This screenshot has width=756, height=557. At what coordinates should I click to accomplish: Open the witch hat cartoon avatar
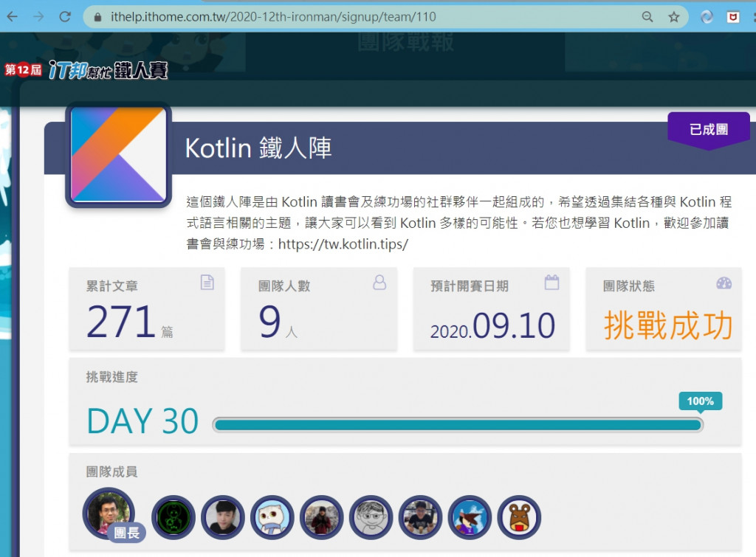470,517
